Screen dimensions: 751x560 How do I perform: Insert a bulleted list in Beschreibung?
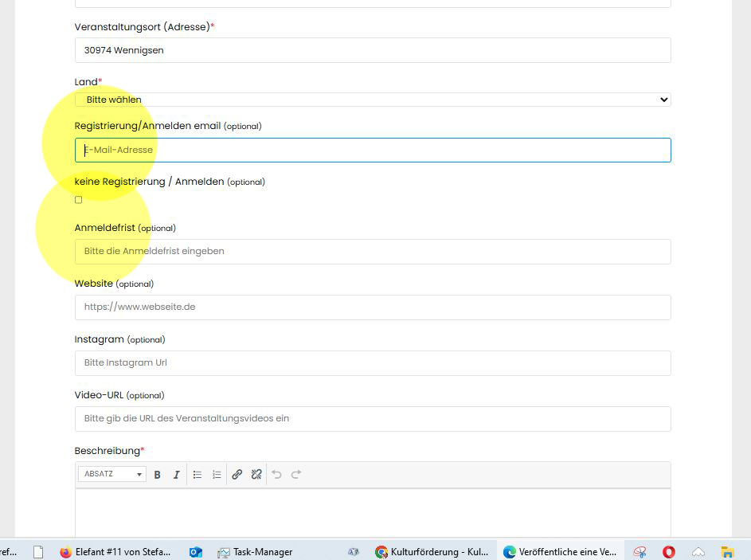point(198,475)
